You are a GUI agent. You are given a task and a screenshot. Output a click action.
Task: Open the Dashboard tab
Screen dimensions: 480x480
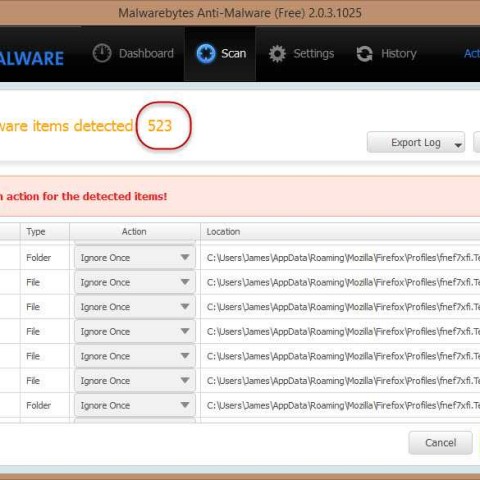coord(133,54)
